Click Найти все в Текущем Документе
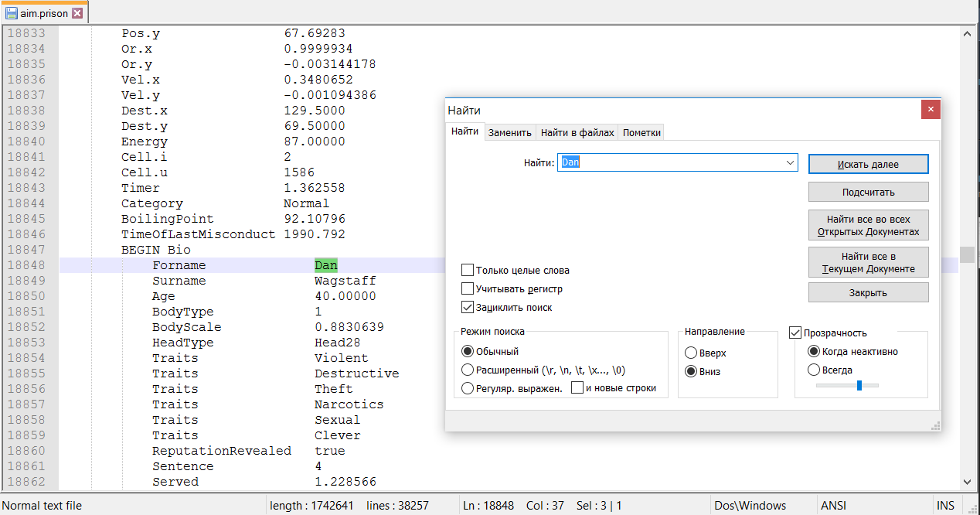 [869, 262]
